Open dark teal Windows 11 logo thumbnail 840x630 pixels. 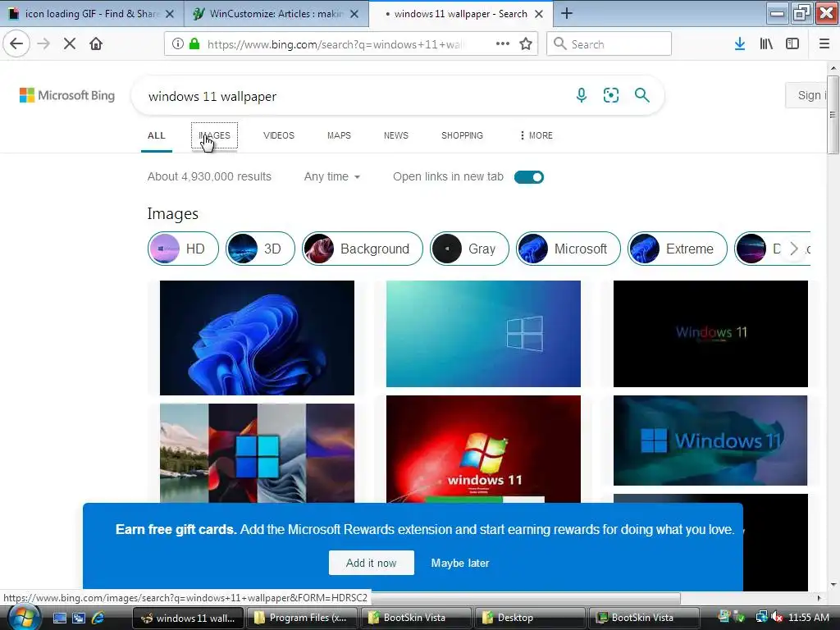[x=710, y=441]
